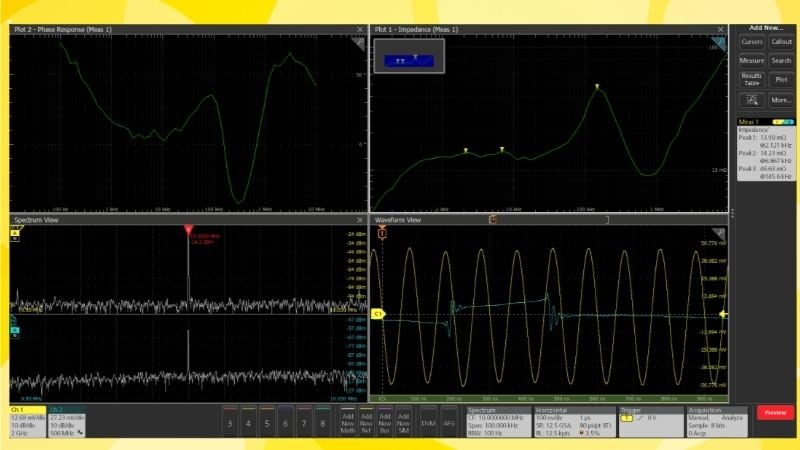Screen dimensions: 800x450
Task: Click the Spectrum View title label
Action: (x=36, y=220)
